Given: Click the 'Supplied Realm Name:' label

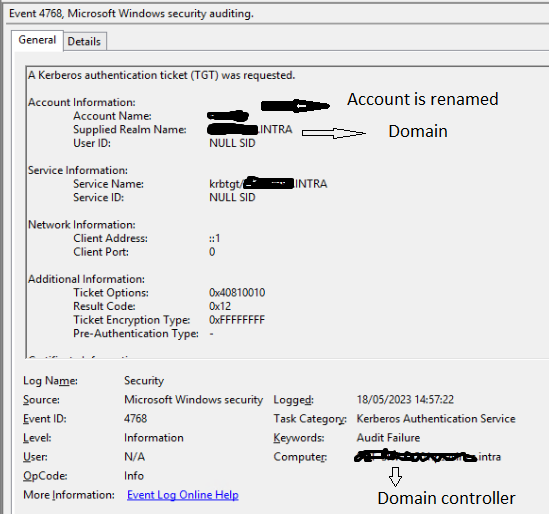Looking at the screenshot, I should [x=130, y=130].
